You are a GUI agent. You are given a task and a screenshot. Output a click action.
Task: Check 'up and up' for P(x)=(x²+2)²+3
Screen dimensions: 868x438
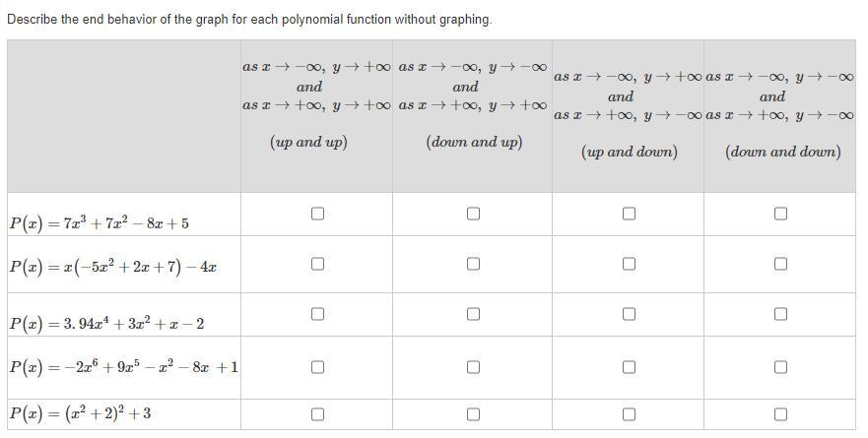click(317, 413)
